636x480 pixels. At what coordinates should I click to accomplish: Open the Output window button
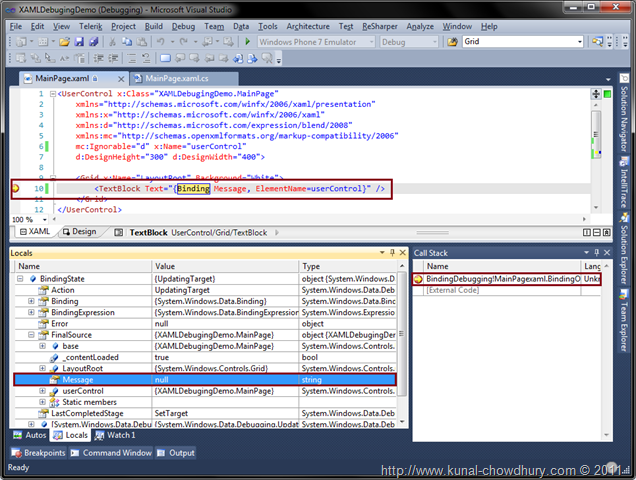(176, 453)
